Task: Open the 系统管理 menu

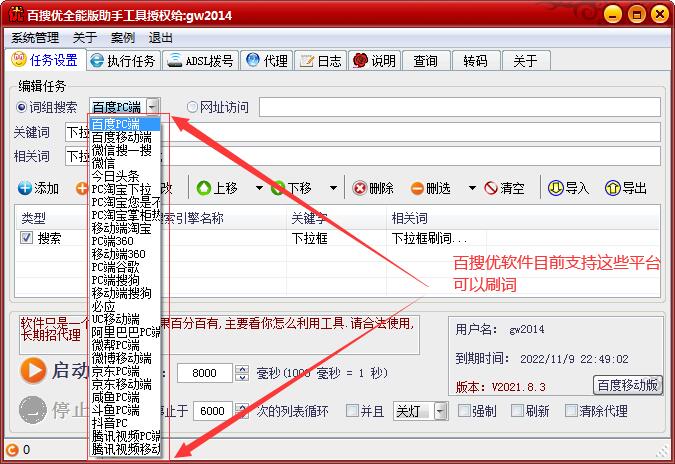Action: pos(35,38)
